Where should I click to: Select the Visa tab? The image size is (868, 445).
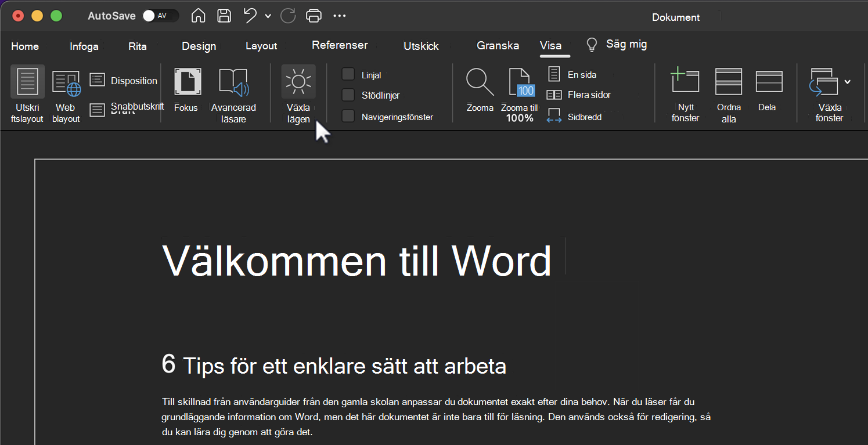[x=550, y=46]
